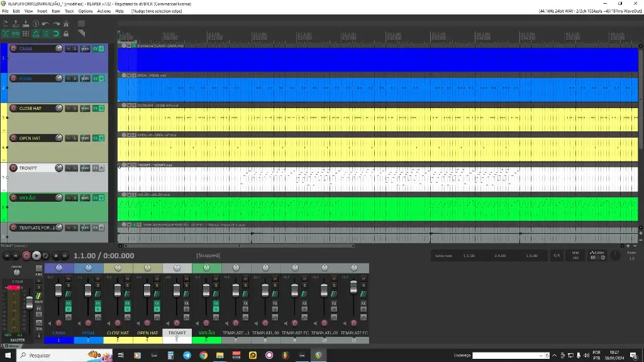644x362 pixels.
Task: Open Telegram from the taskbar
Action: click(x=187, y=355)
